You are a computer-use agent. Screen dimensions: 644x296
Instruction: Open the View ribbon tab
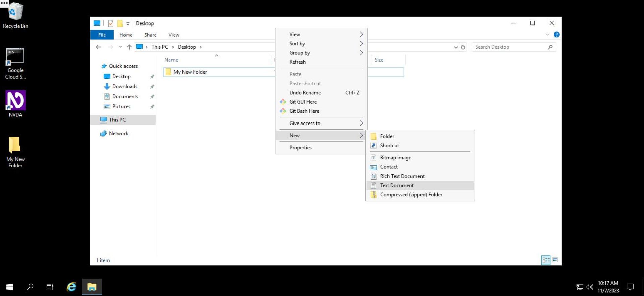click(174, 35)
